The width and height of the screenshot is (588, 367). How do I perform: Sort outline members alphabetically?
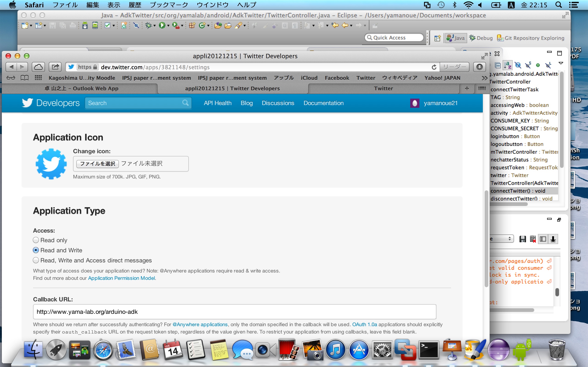tap(508, 65)
